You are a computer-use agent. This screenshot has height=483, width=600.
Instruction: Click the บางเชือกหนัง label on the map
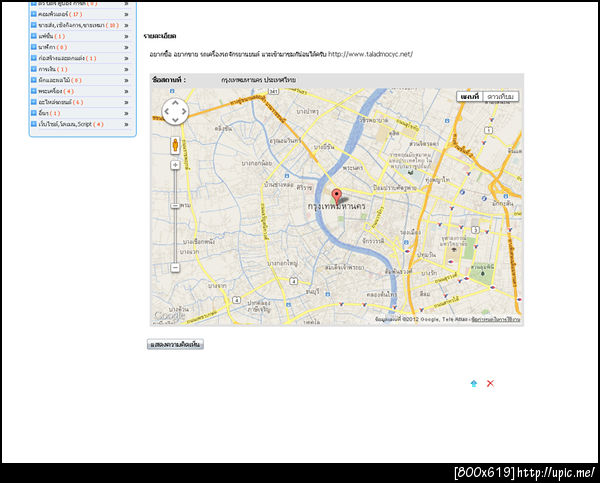point(199,242)
